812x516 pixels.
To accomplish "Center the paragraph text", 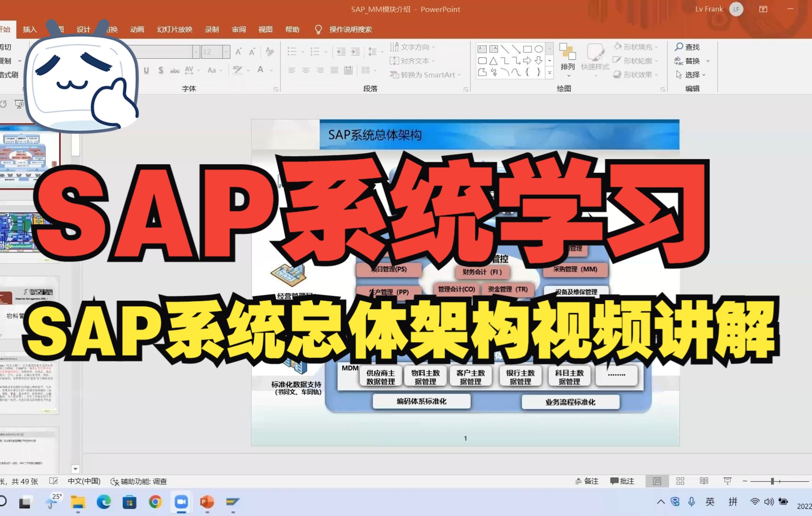I will click(306, 70).
